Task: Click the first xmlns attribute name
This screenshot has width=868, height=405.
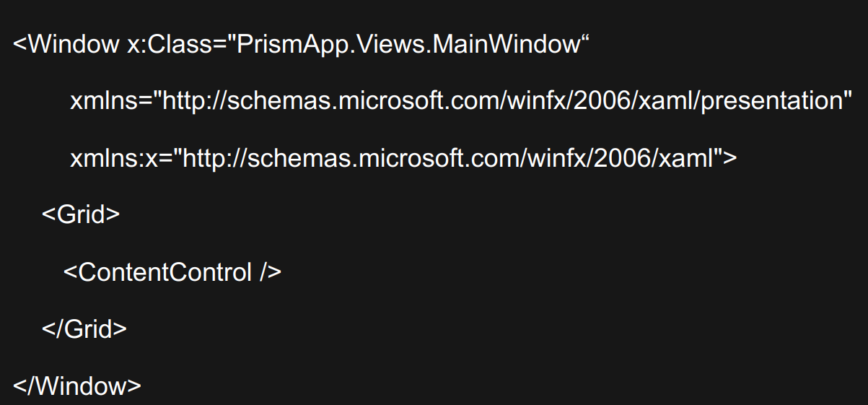Action: tap(105, 101)
